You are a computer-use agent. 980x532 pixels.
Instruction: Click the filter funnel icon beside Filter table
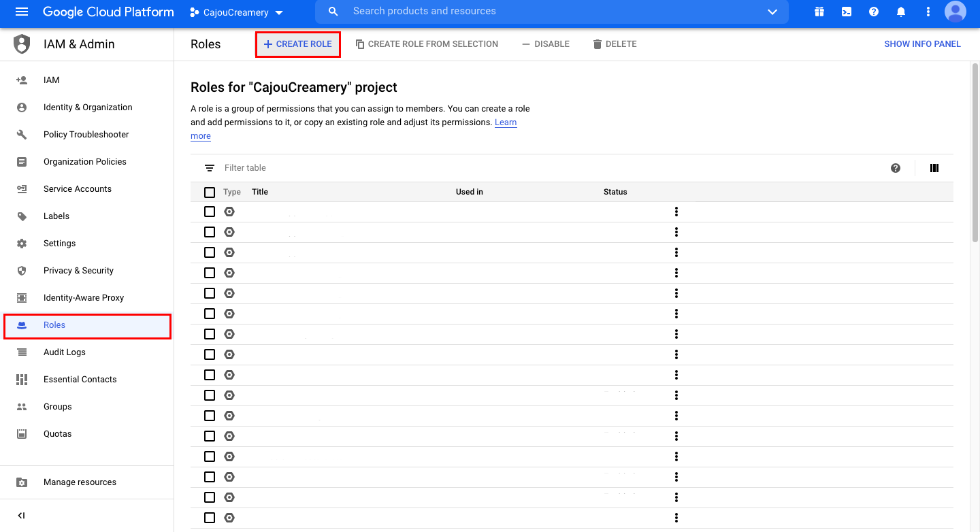210,168
